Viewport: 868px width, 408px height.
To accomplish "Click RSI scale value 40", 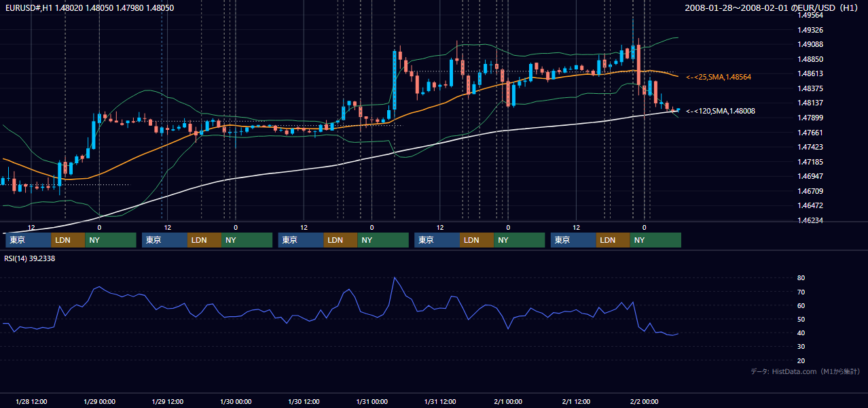I will pos(801,333).
